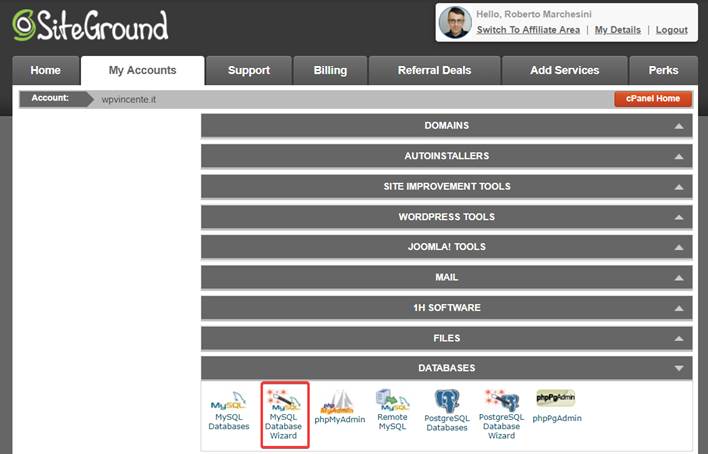Viewport: 708px width, 454px height.
Task: Expand the JOOMLA! TOOLS section
Action: [447, 247]
